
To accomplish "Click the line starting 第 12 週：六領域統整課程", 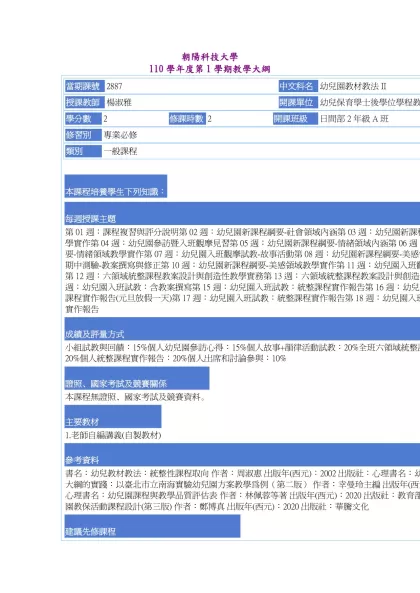I will (x=242, y=276).
